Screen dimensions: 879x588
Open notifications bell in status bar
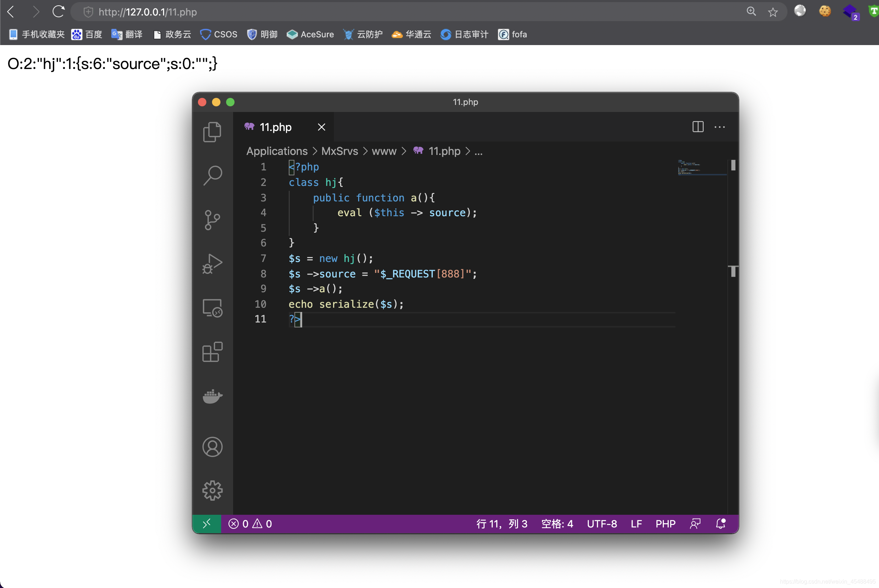click(x=721, y=524)
